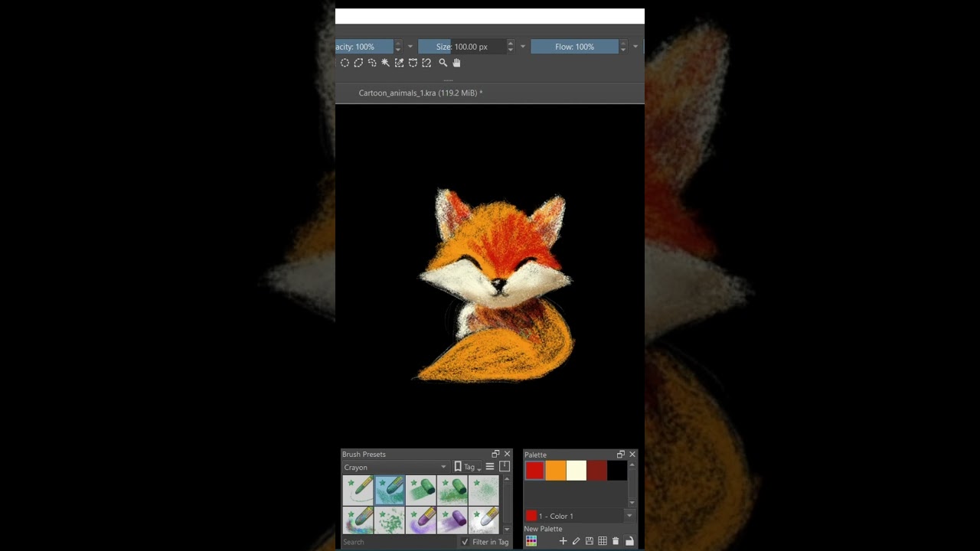Select the green crumbly crayon block preset

pyautogui.click(x=452, y=490)
